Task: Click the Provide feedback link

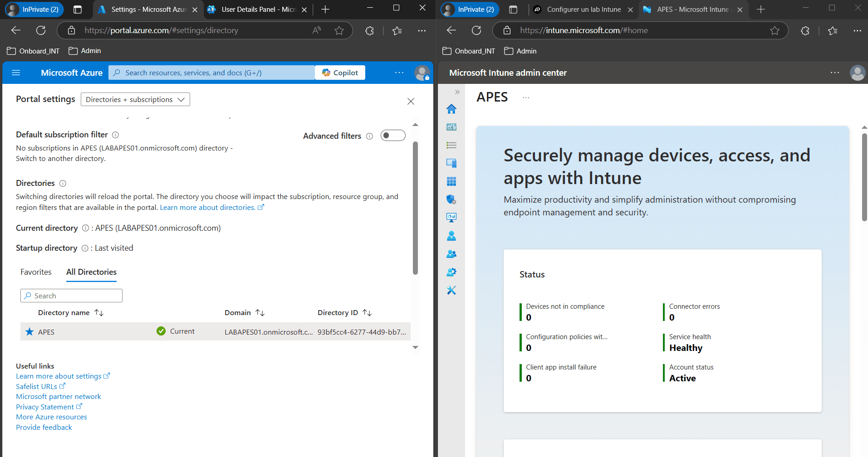Action: [44, 427]
